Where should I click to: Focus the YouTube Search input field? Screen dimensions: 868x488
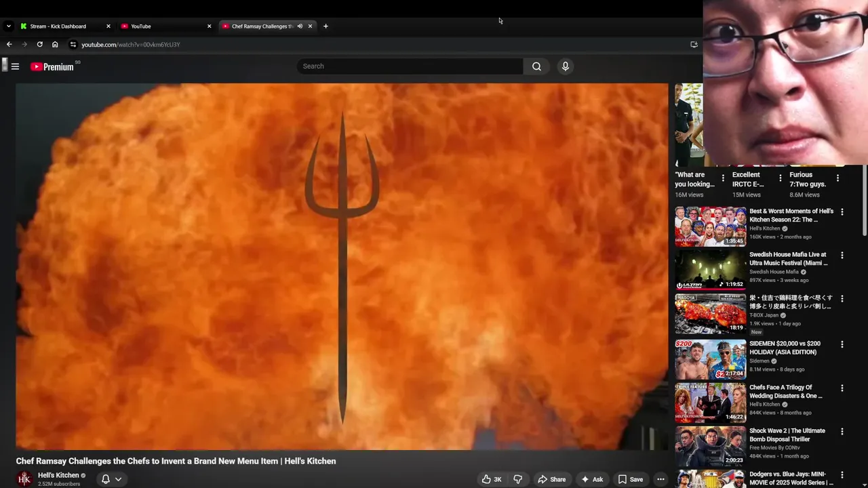(410, 66)
